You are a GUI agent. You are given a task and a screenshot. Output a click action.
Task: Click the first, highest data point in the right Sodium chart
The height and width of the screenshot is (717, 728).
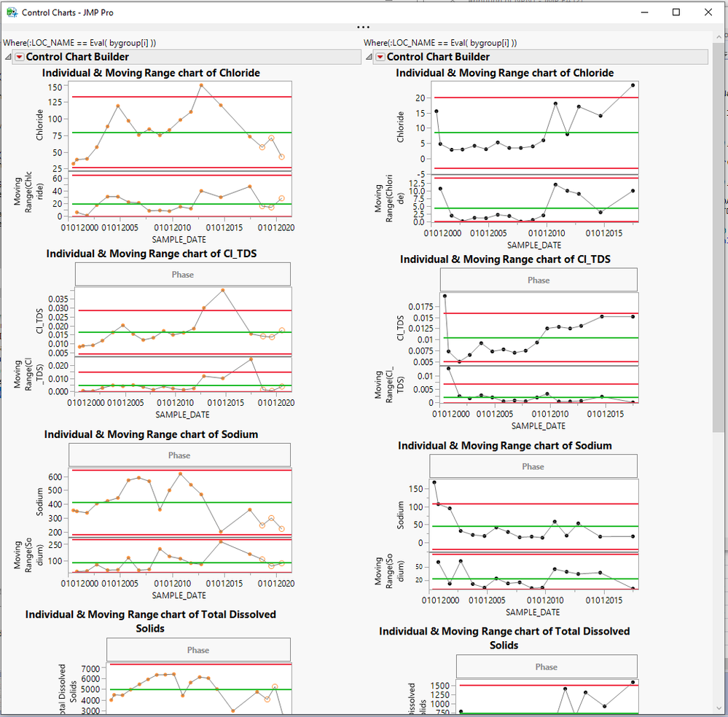(x=434, y=482)
